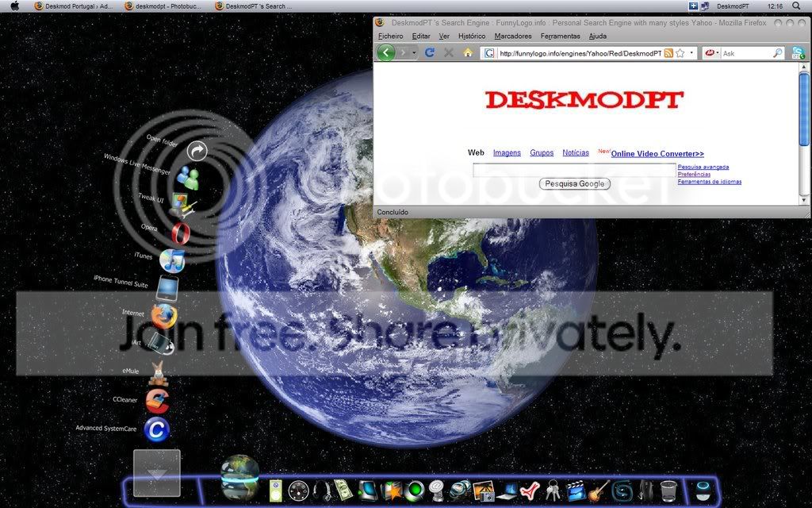Open the Ferramentas menu
This screenshot has width=812, height=508.
tap(560, 36)
